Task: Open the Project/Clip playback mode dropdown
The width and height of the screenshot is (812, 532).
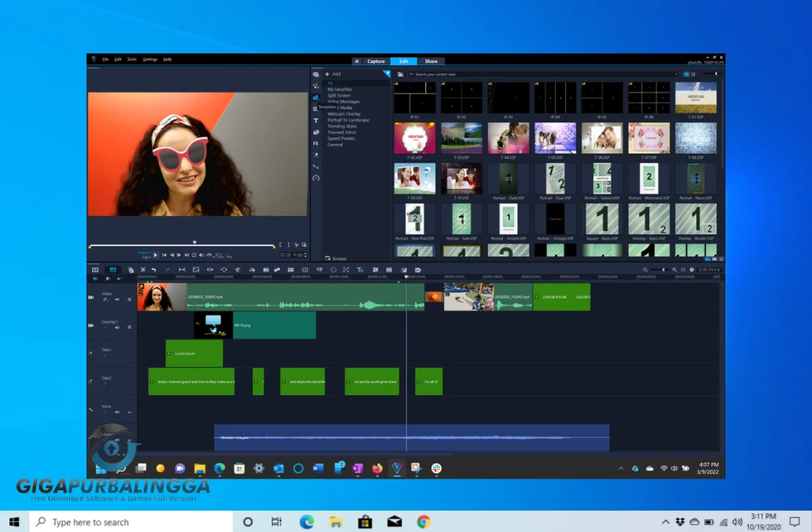Action: [x=144, y=255]
